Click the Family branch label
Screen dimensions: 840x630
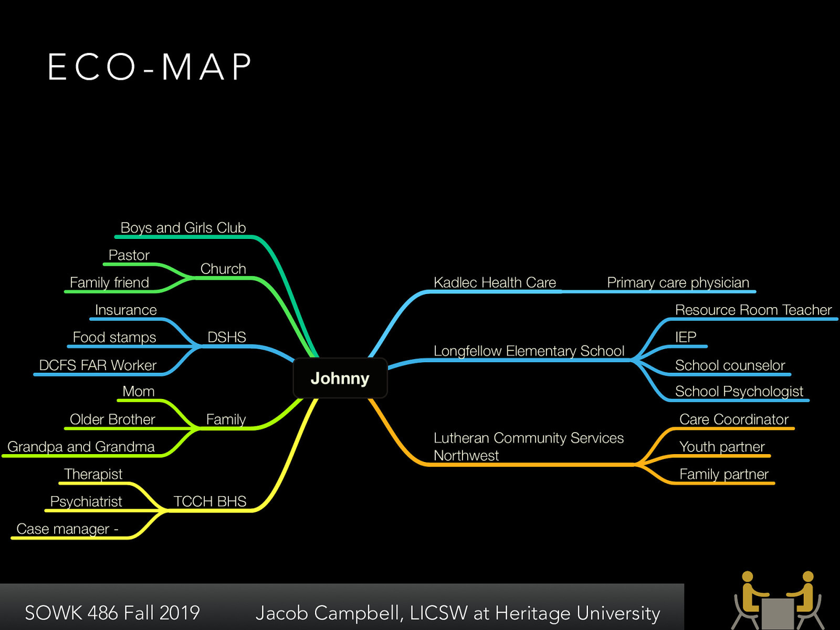[x=226, y=419]
